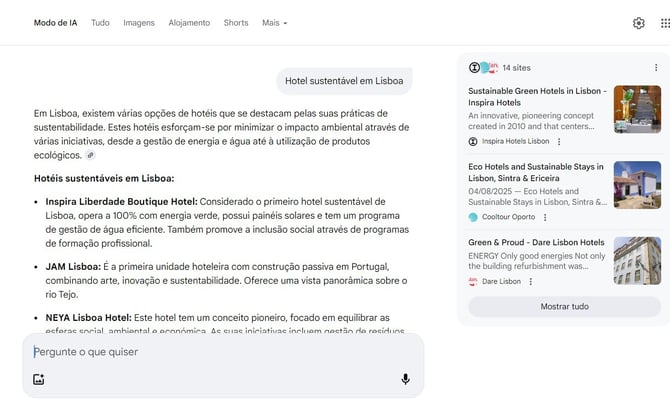Open three-dot menu next to Dare Lisbon
The height and width of the screenshot is (411, 670).
click(x=532, y=282)
